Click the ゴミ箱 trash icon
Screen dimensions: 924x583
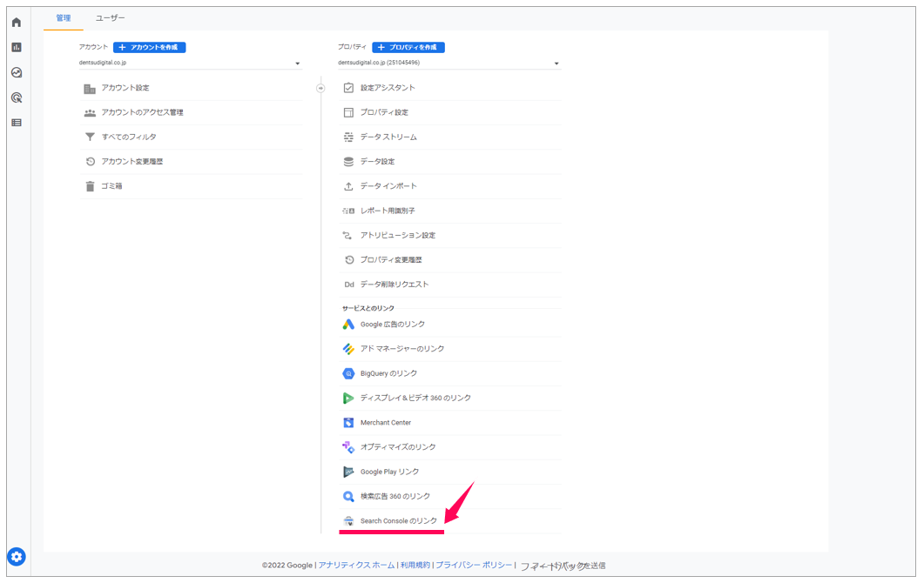click(90, 186)
